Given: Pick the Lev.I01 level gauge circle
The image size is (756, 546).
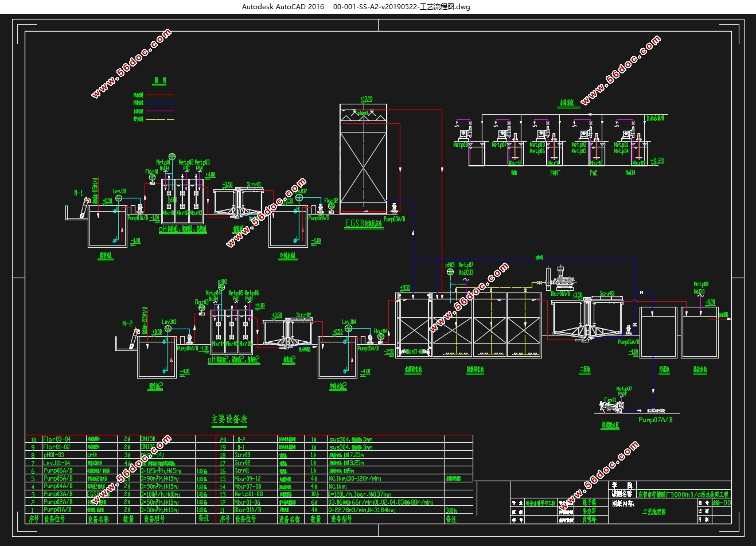Looking at the screenshot, I should tap(119, 197).
